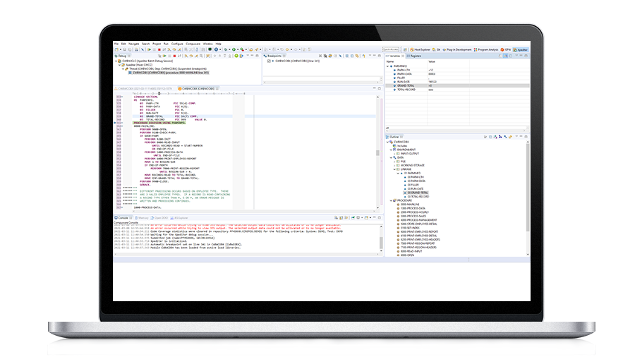Open the Host Explorer perspective

[421, 50]
